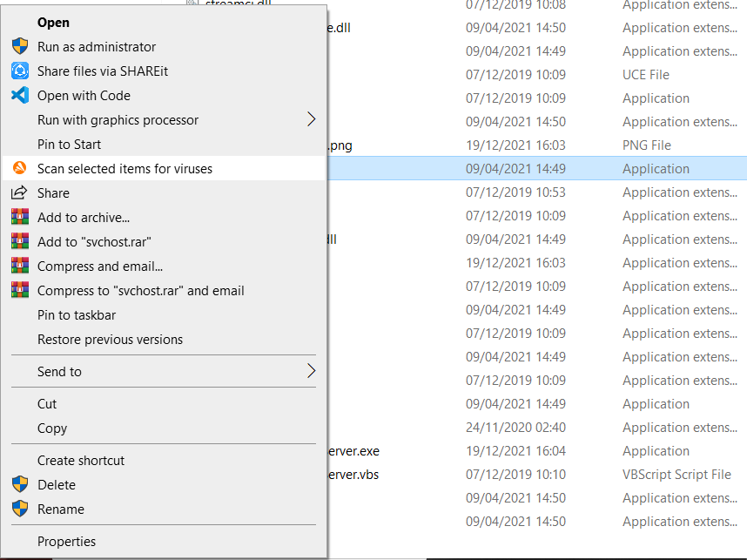Click WinRAR icon beside Add to archive
The image size is (747, 560).
pos(19,218)
